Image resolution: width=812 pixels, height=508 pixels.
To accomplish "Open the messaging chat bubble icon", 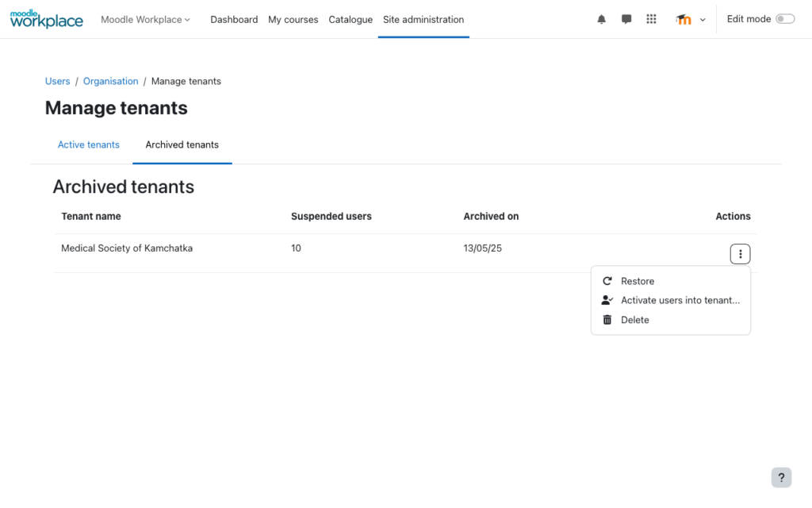I will (626, 20).
